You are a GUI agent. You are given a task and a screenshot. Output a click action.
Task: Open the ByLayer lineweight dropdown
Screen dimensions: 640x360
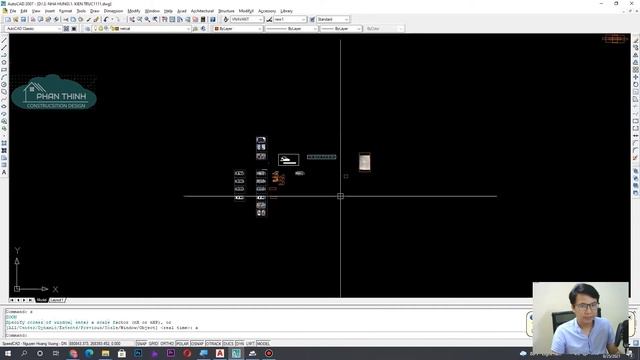[x=340, y=29]
